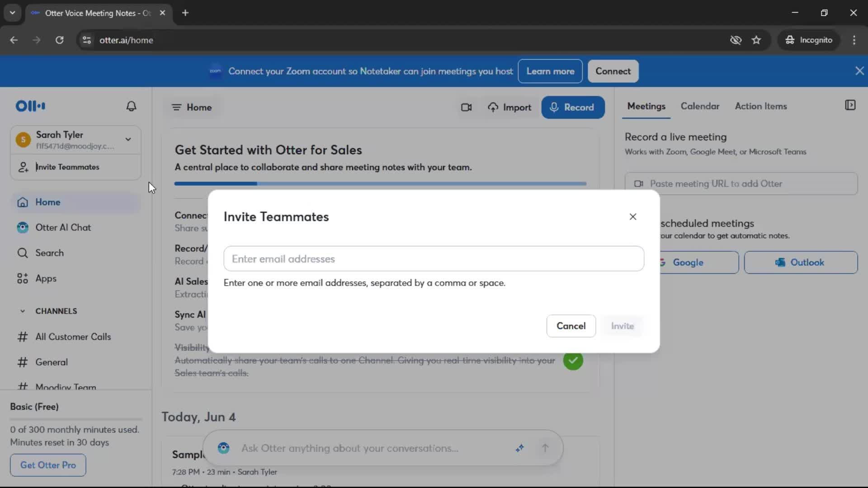Open the tab search dropdown arrow
Screen dimensions: 868x488
(13, 13)
